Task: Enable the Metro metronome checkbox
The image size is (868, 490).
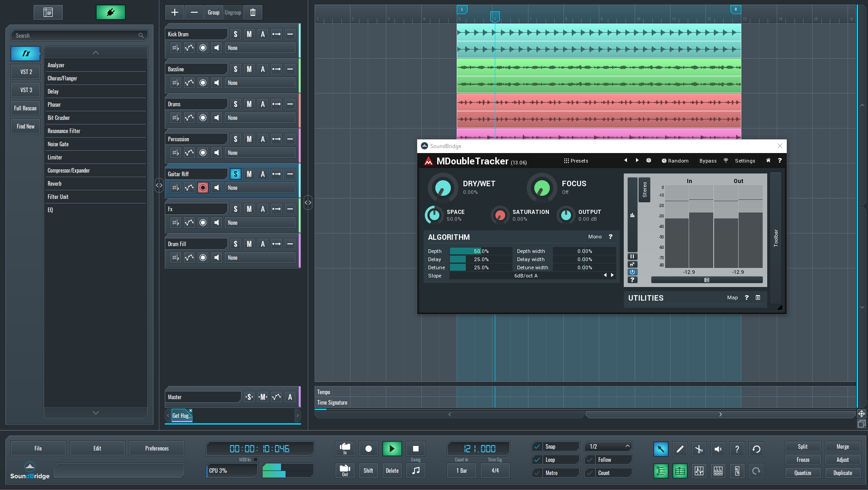Action: [x=537, y=473]
